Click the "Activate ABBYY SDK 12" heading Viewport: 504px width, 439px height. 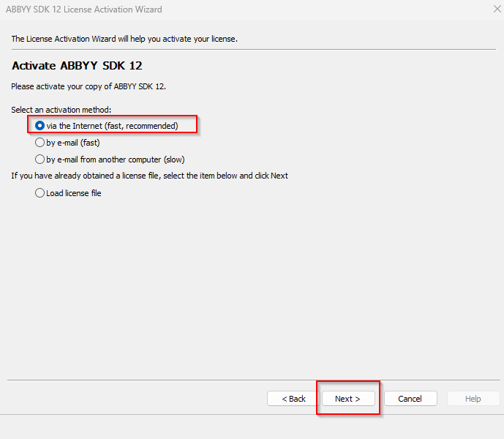[77, 66]
